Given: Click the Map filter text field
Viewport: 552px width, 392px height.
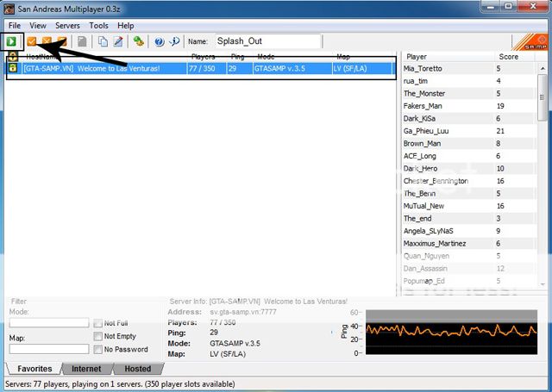Looking at the screenshot, I should (x=49, y=349).
